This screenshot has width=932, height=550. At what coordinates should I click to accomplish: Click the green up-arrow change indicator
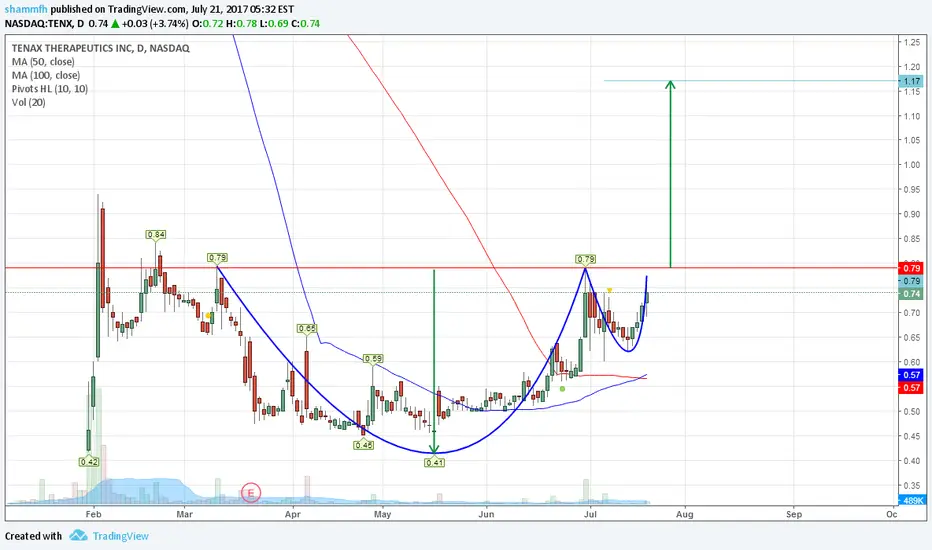click(x=115, y=24)
